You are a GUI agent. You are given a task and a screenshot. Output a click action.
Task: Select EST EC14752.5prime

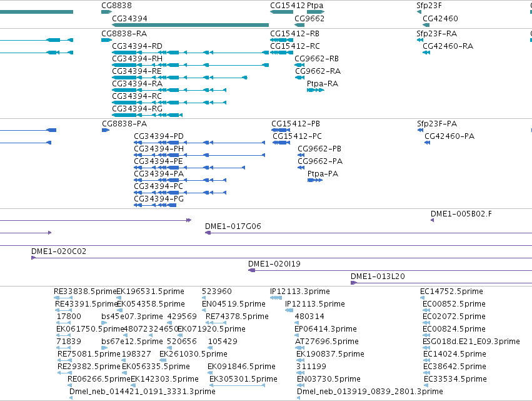coord(451,292)
